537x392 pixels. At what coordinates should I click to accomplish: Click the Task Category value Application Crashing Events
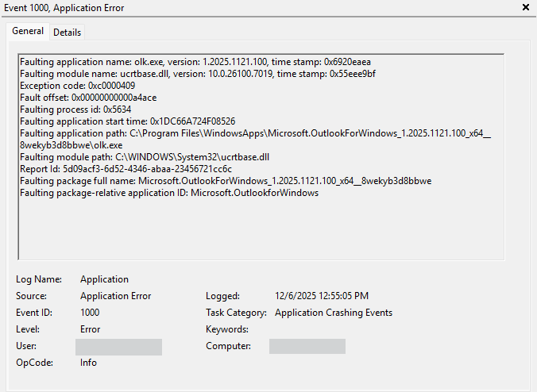click(x=333, y=313)
